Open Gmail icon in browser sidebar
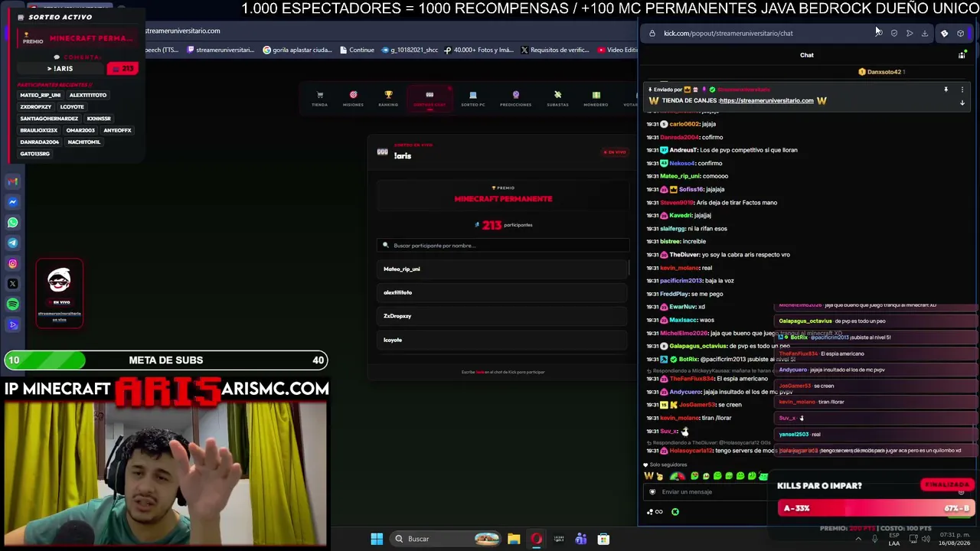980x551 pixels. (12, 181)
